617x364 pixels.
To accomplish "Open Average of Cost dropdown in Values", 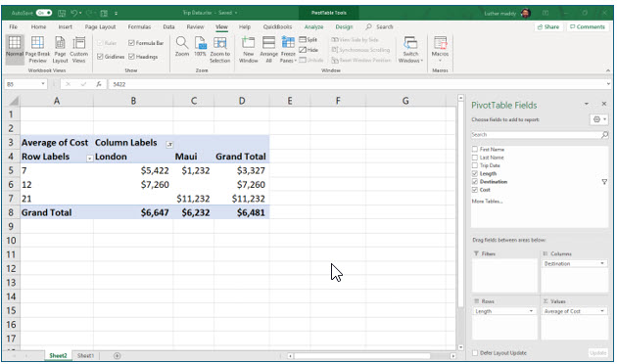I will [x=602, y=311].
